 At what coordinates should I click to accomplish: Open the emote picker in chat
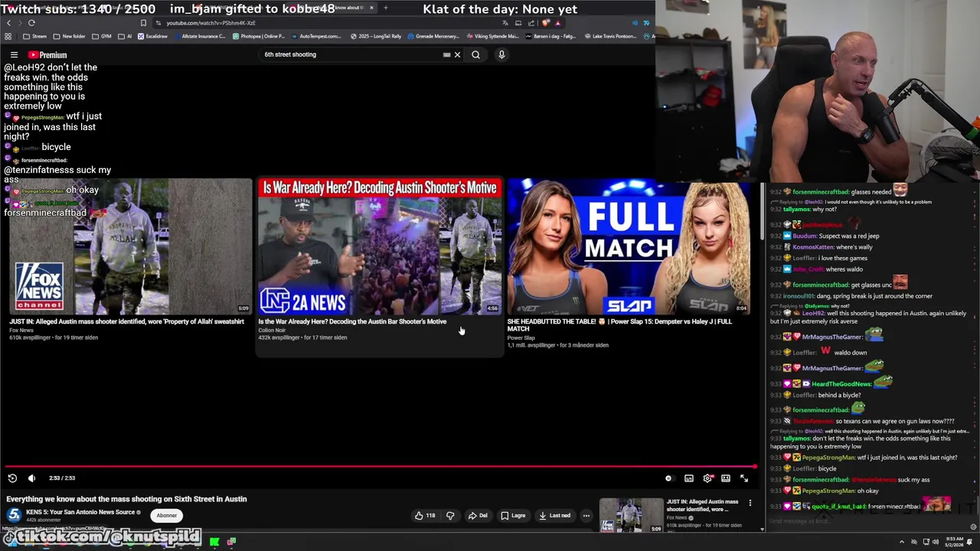(973, 527)
